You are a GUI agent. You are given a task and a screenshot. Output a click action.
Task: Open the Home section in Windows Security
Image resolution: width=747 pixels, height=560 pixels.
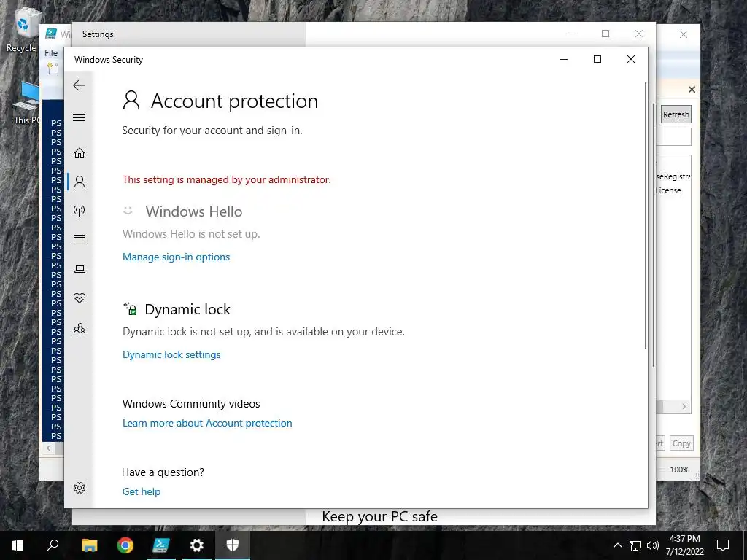tap(80, 153)
